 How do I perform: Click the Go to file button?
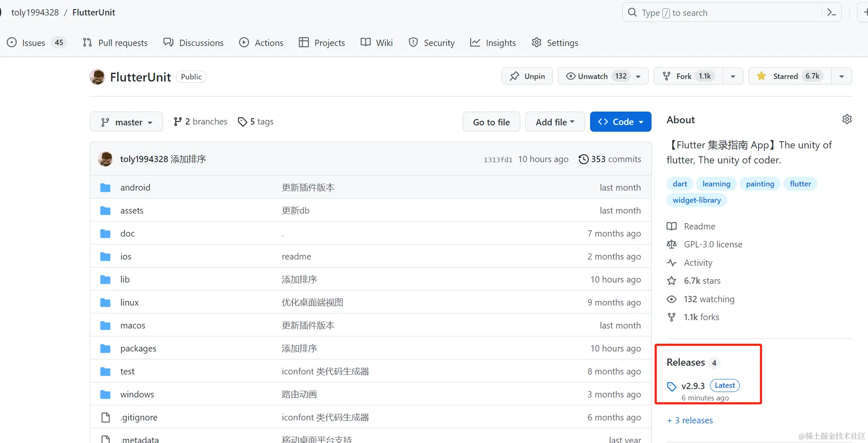[491, 122]
